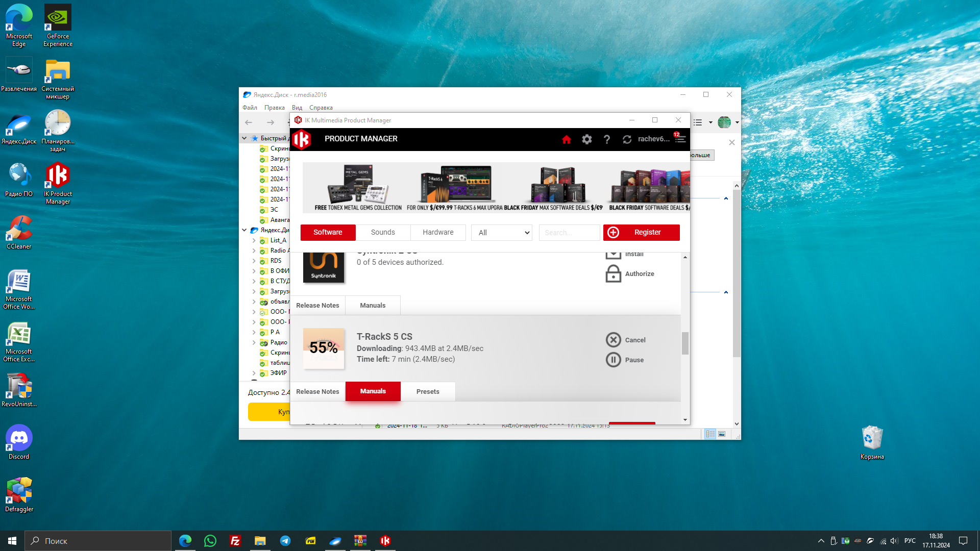This screenshot has height=551, width=980.
Task: Expand the List_A folder node
Action: coord(254,240)
